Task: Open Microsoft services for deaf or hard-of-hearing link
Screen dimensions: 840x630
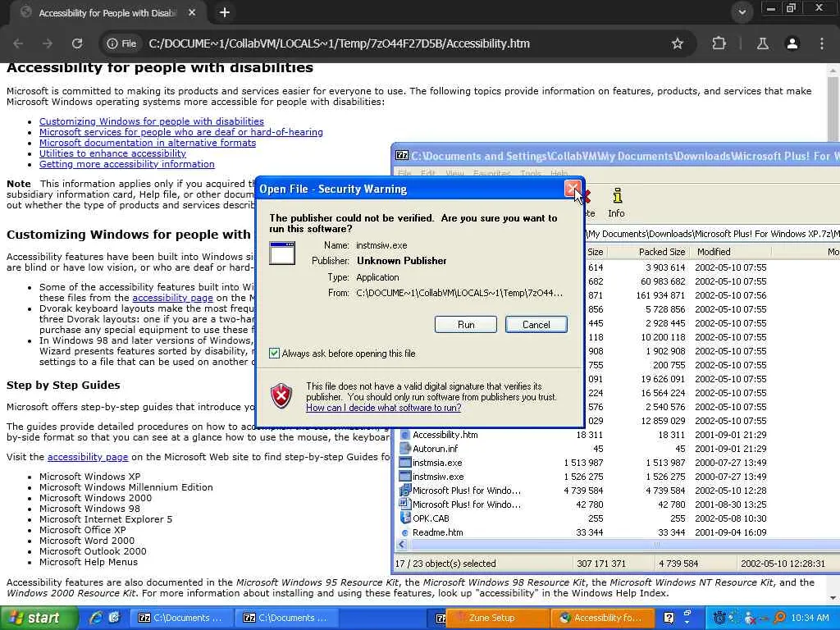Action: coord(181,132)
